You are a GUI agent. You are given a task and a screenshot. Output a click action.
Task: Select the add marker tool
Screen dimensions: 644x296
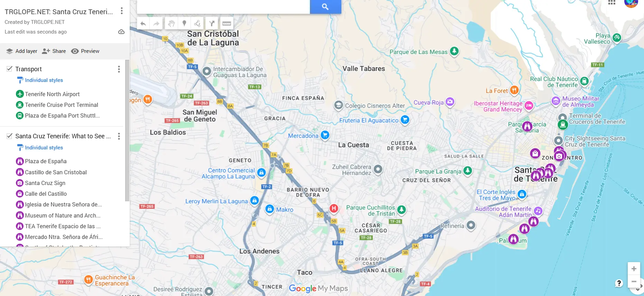[x=184, y=24]
